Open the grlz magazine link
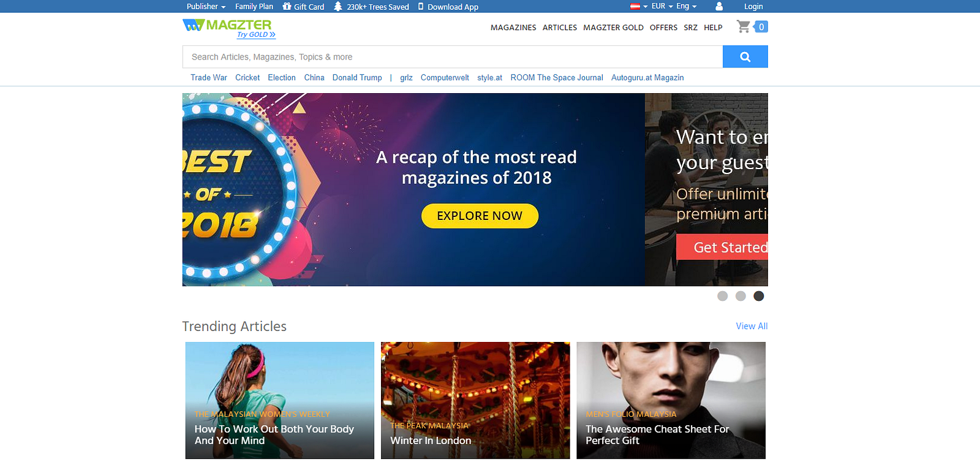The height and width of the screenshot is (470, 980). pos(406,78)
